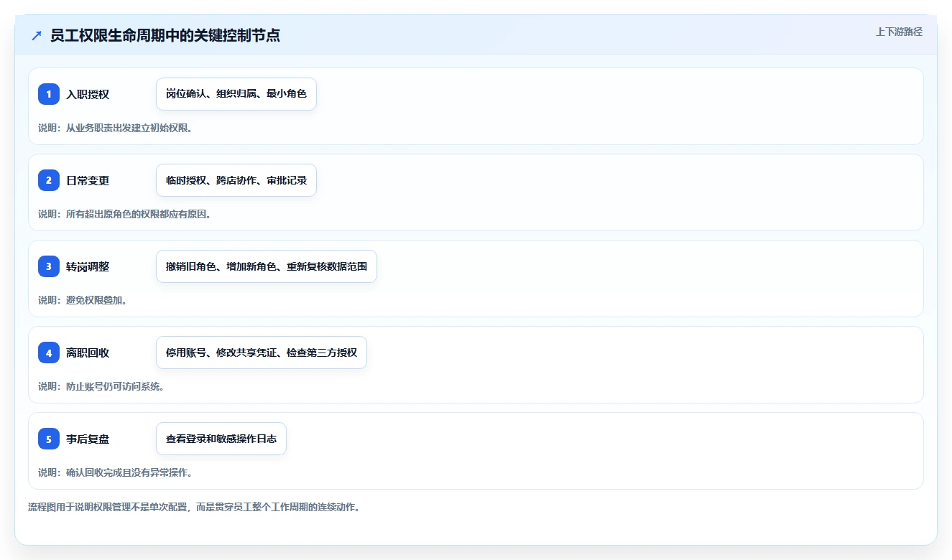Click step number 5 badge
952x560 pixels.
pos(49,439)
